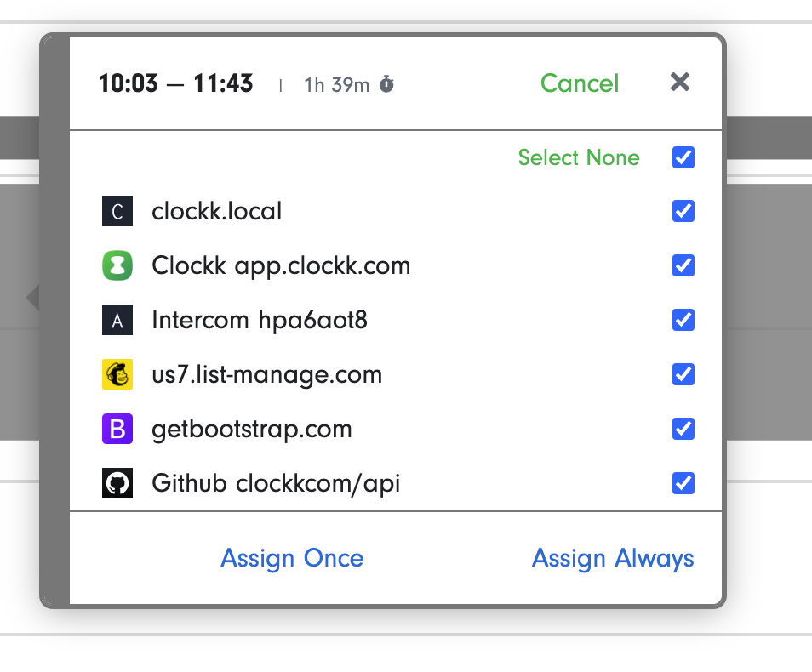812x672 pixels.
Task: Choose Assign Once
Action: (292, 559)
